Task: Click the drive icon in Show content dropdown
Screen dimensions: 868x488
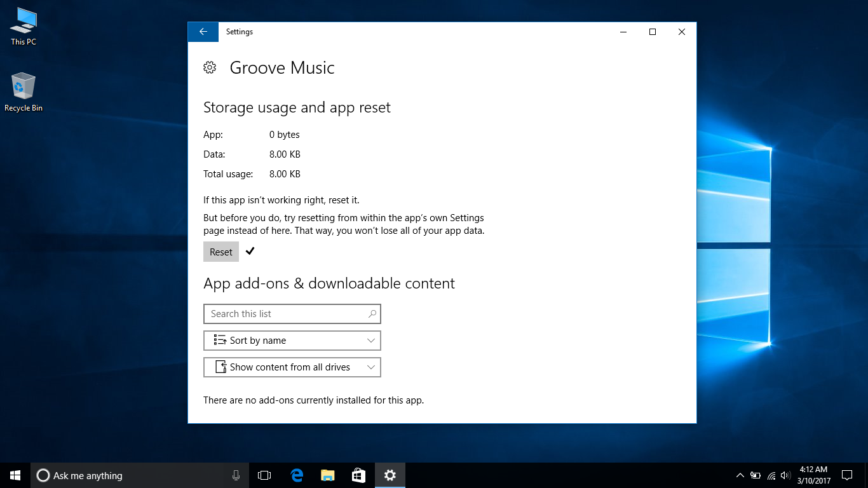Action: point(220,367)
